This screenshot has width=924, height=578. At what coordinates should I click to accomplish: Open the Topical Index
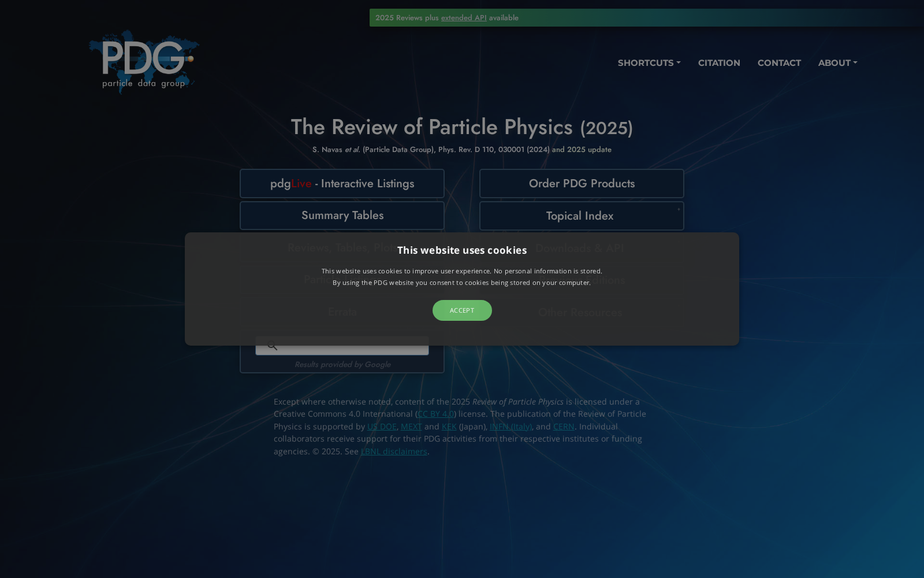coord(582,216)
